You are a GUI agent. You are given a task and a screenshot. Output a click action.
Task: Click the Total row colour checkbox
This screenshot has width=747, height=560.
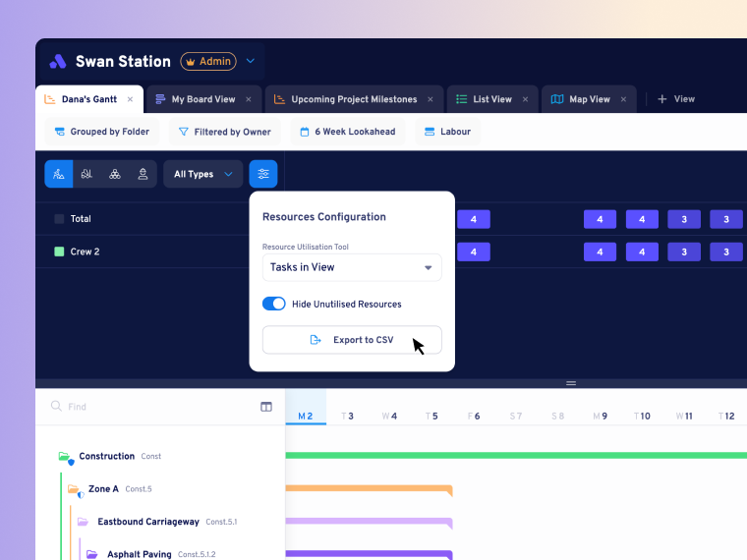59,218
